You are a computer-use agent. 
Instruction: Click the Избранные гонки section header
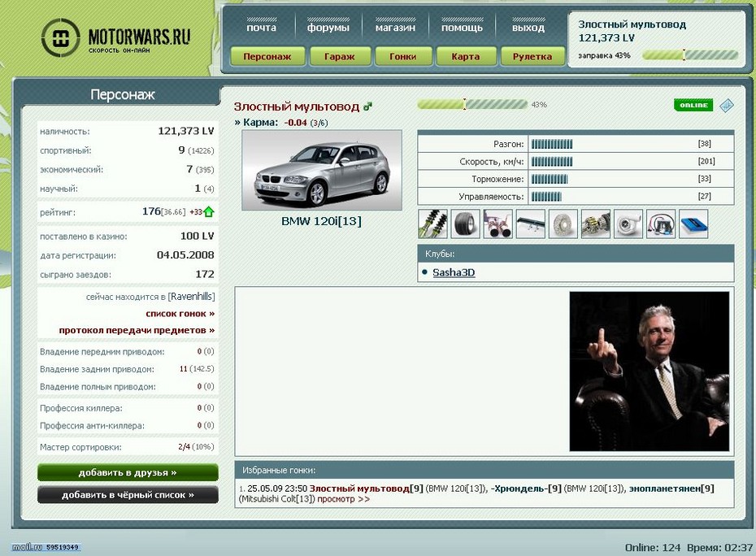[484, 470]
